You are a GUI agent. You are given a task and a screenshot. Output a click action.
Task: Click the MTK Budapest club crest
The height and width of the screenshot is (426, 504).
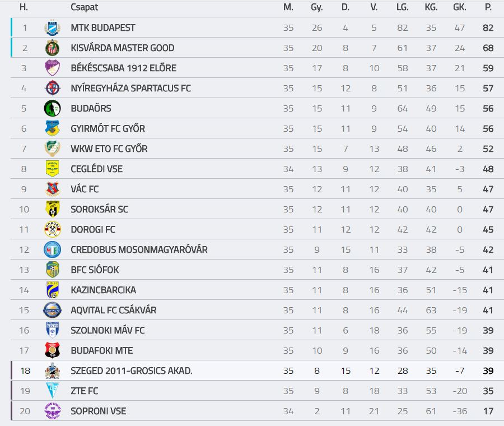(x=52, y=27)
